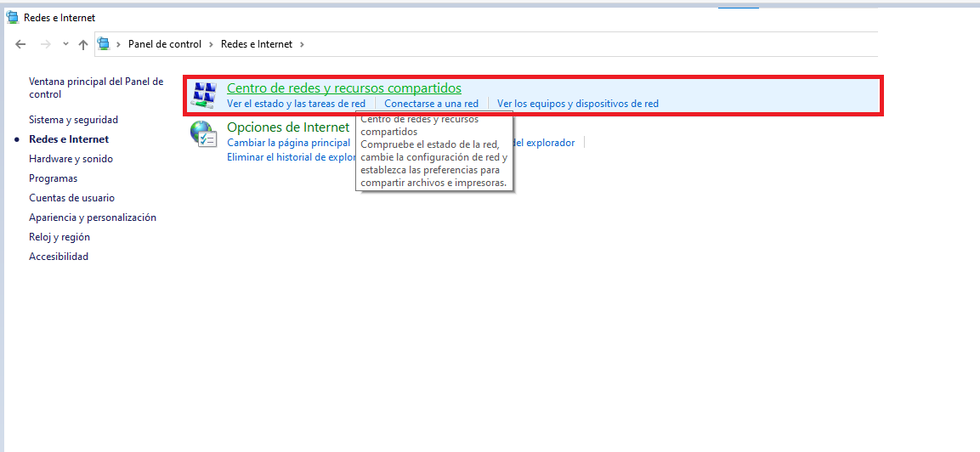Open Accesibilidad category

pyautogui.click(x=59, y=257)
